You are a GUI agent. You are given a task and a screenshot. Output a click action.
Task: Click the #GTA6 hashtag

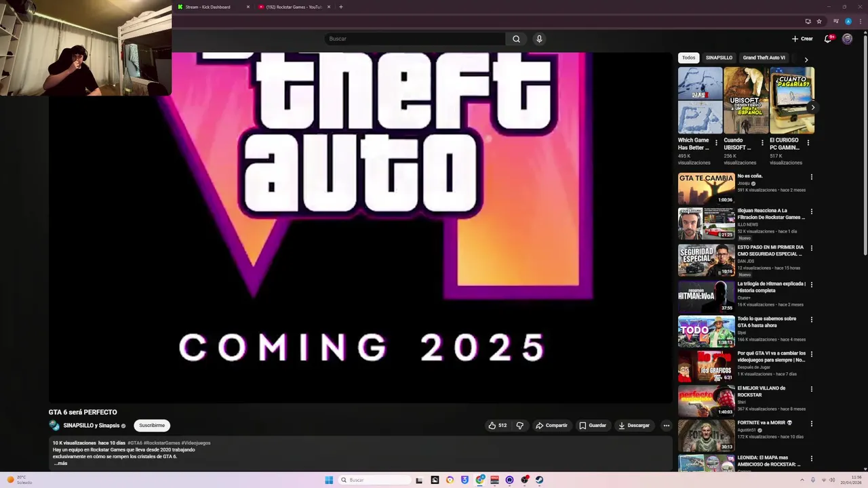[135, 443]
